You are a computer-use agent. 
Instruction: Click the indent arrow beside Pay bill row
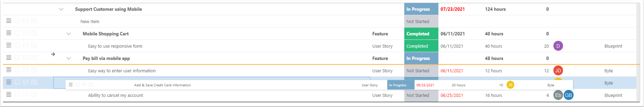coord(53,54)
